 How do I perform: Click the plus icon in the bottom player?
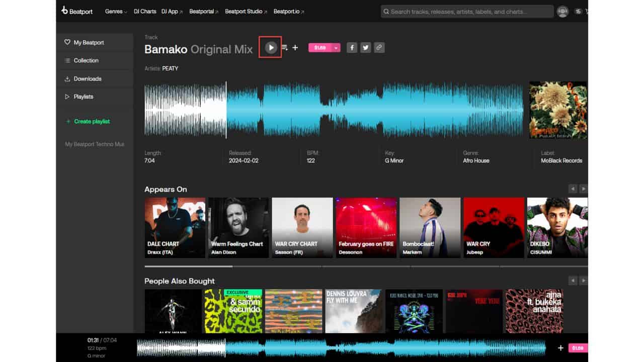560,348
